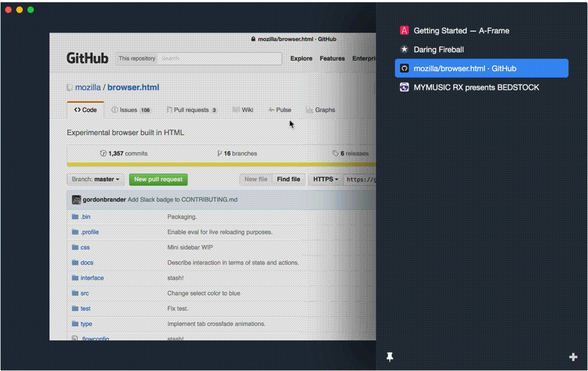Click the Explore menu item
This screenshot has width=588, height=371.
pyautogui.click(x=301, y=58)
